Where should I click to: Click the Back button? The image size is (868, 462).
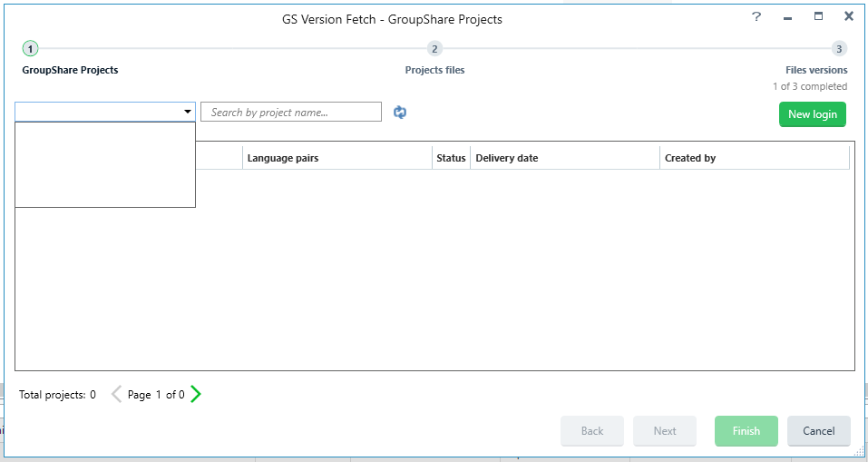[591, 431]
